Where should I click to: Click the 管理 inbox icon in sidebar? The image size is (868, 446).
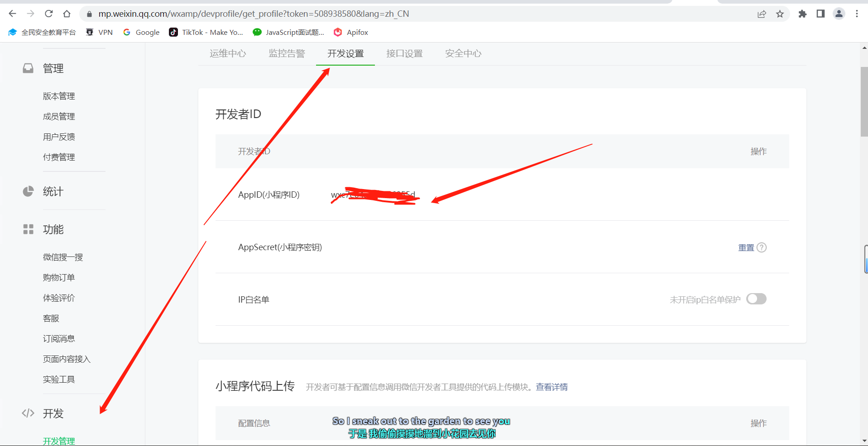(28, 68)
